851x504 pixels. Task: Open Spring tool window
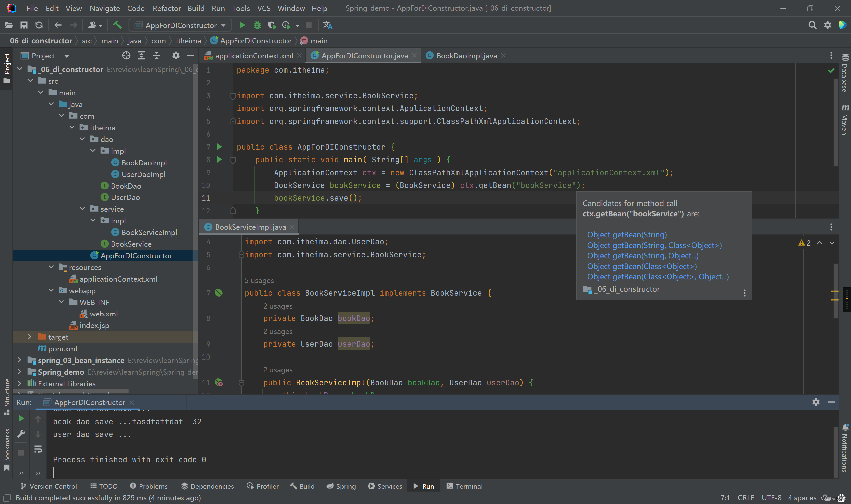point(341,486)
